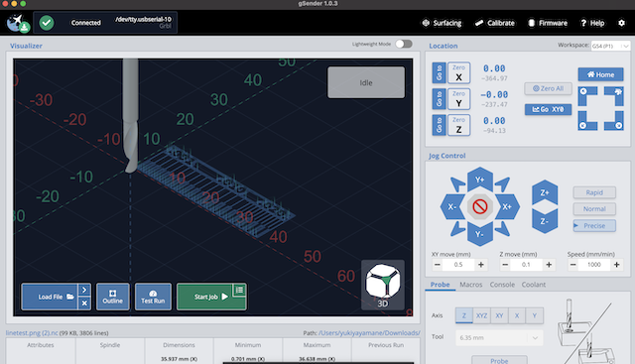Select Precise jog preset
The width and height of the screenshot is (635, 364).
[x=594, y=225]
